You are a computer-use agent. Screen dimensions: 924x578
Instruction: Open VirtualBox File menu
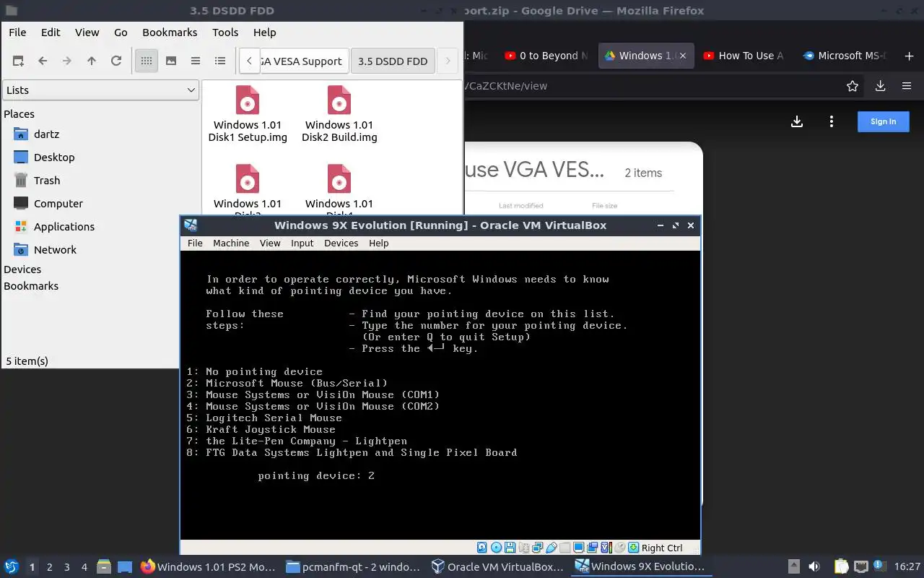195,243
